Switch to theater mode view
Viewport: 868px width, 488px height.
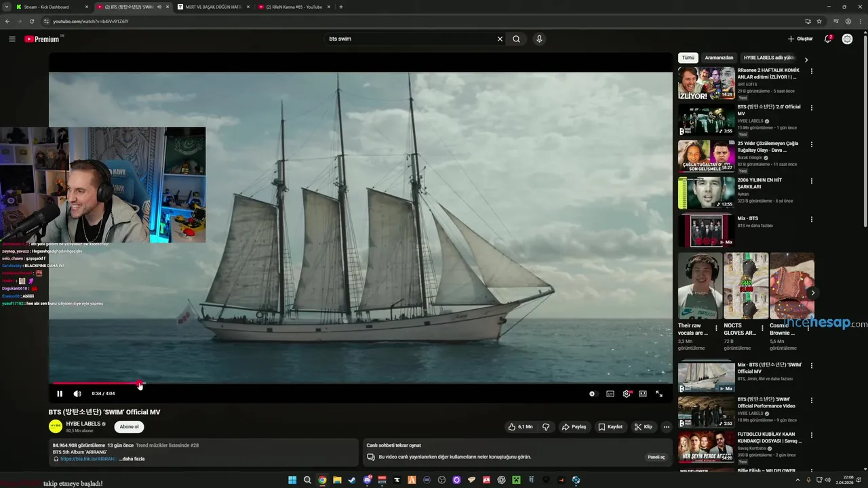(x=643, y=394)
